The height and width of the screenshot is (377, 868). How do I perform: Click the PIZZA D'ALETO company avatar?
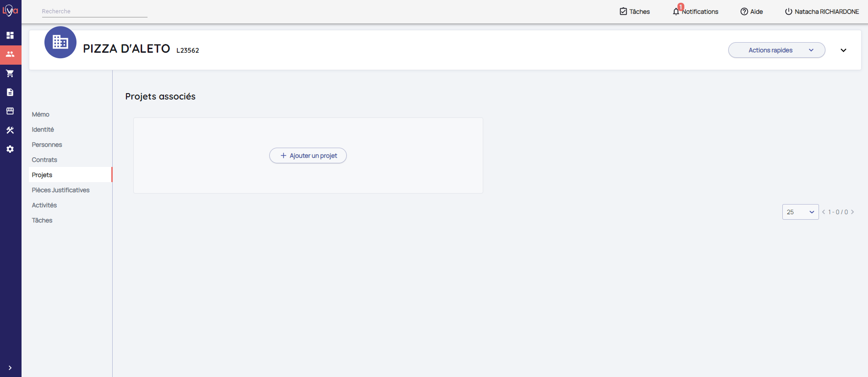click(x=60, y=43)
